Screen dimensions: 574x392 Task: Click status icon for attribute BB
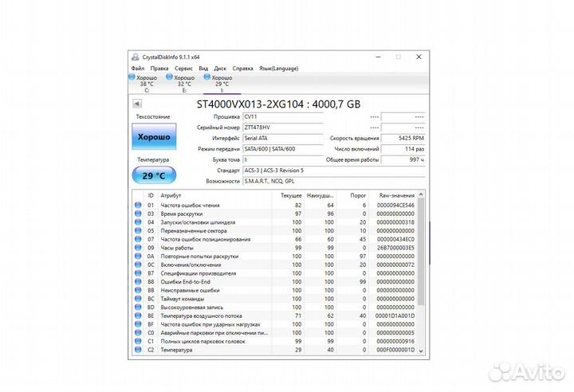pos(138,290)
